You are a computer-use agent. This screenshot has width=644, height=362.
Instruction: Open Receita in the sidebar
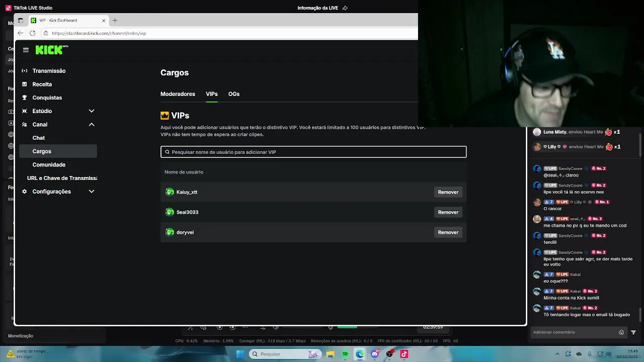tap(42, 84)
